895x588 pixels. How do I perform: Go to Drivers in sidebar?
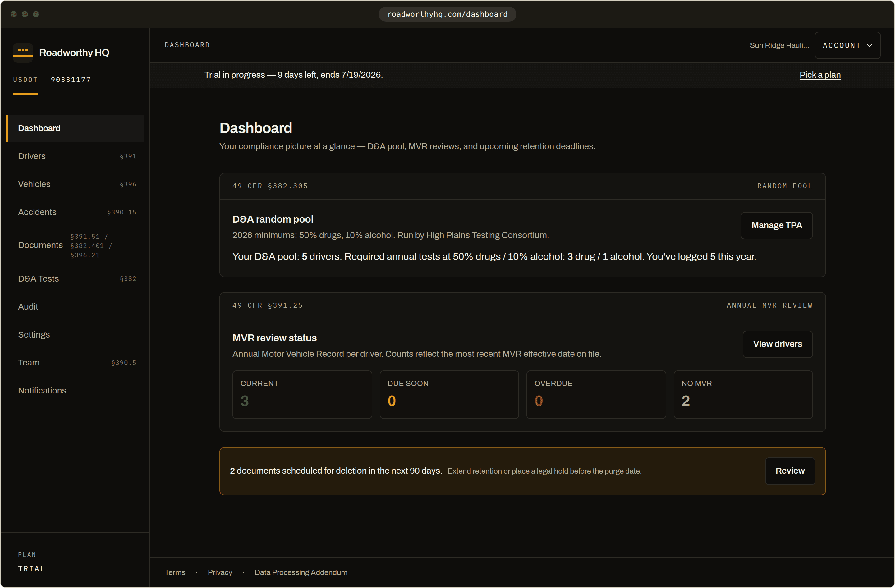tap(75, 156)
